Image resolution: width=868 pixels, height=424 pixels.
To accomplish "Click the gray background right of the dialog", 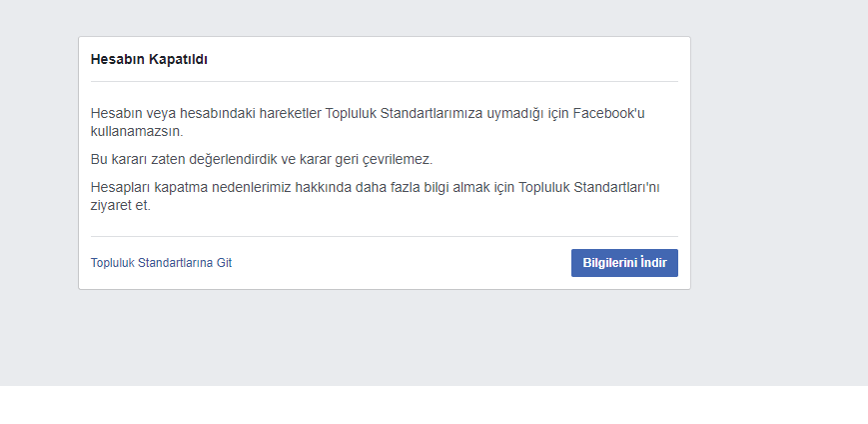I will click(779, 166).
